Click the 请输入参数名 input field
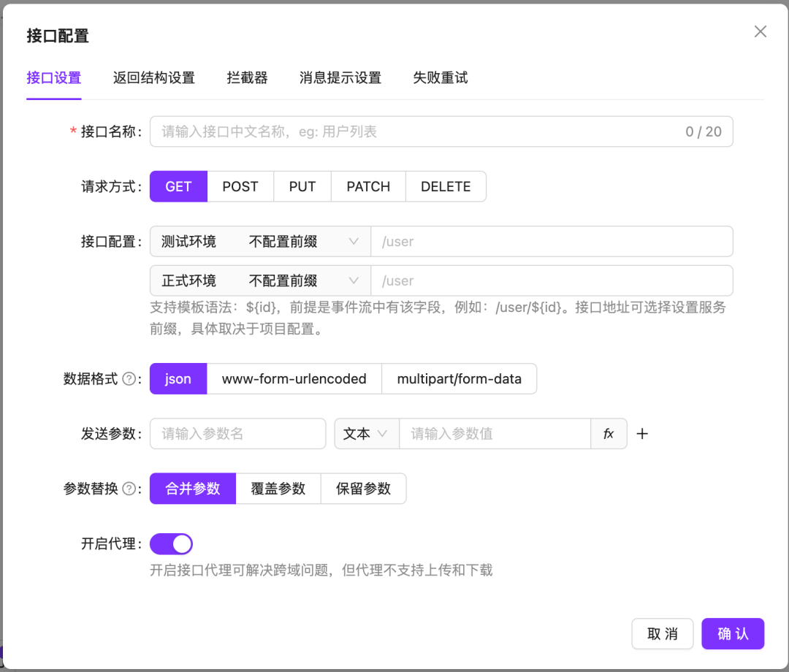 (238, 434)
